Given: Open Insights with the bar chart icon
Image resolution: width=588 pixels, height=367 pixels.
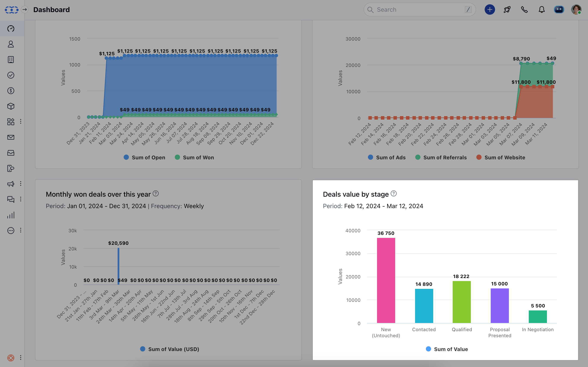Looking at the screenshot, I should (11, 215).
